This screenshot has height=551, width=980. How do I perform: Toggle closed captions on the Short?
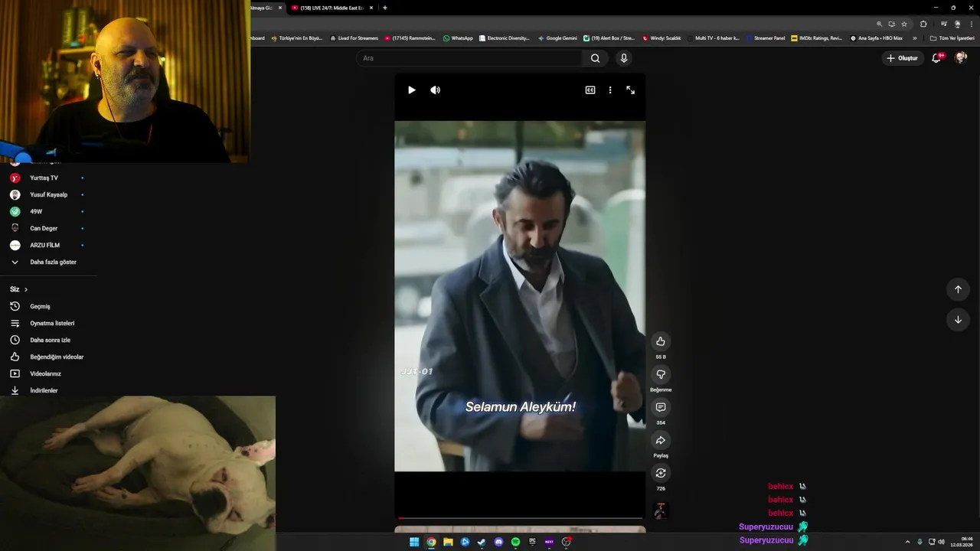coord(590,90)
